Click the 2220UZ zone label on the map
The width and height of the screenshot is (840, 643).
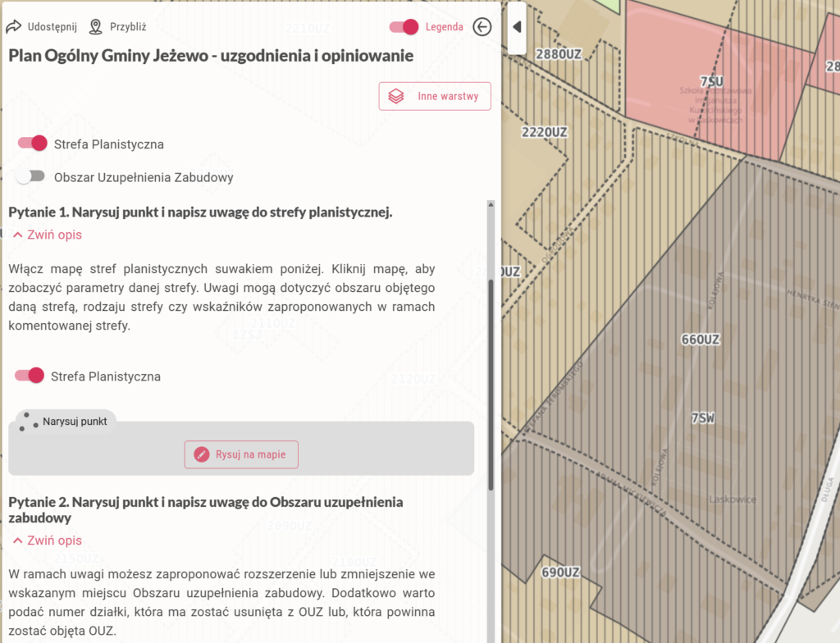pos(545,132)
